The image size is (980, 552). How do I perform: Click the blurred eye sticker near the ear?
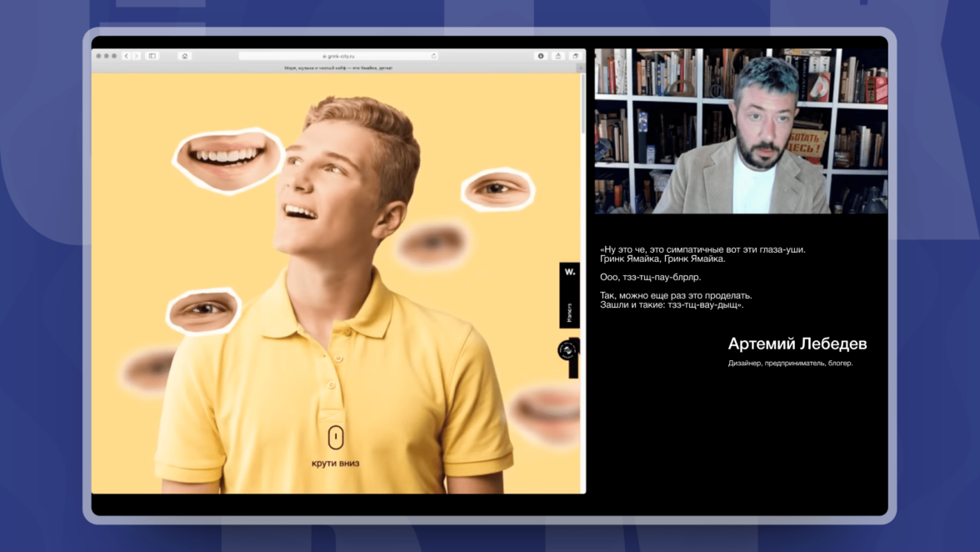coord(432,243)
